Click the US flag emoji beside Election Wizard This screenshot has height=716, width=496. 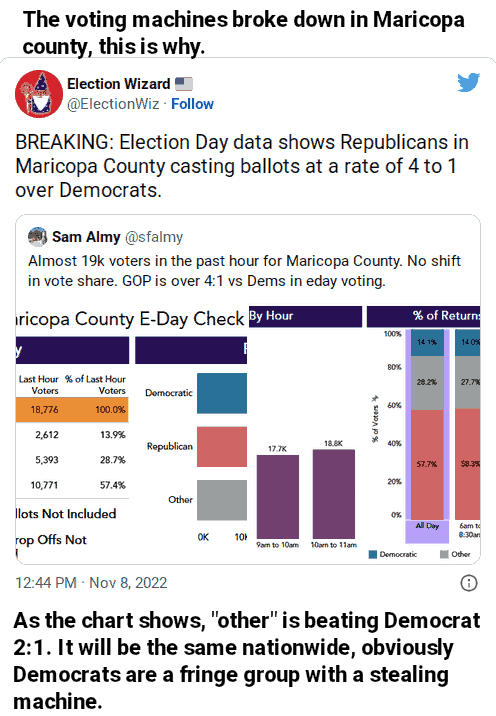184,84
